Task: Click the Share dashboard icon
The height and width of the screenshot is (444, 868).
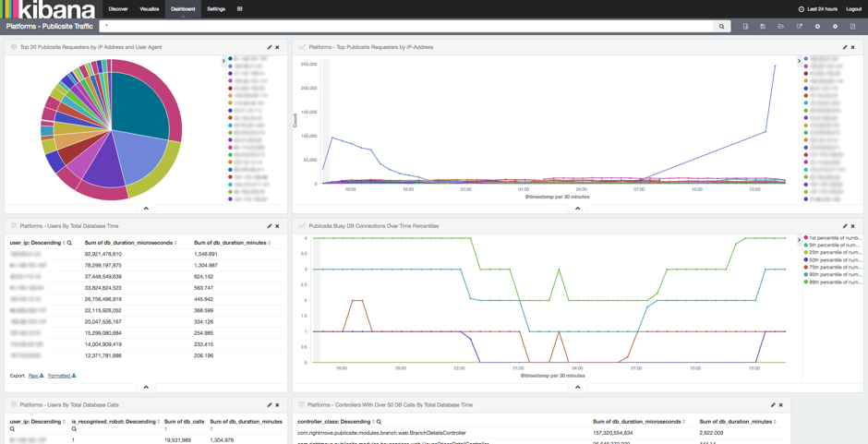Action: tap(799, 26)
